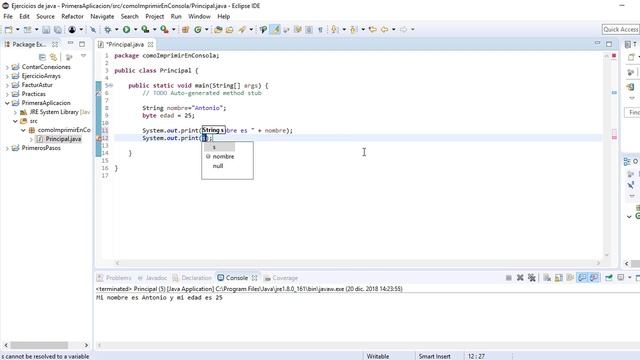The height and width of the screenshot is (360, 640).
Task: Close the Principal.java editor tab
Action: (151, 44)
